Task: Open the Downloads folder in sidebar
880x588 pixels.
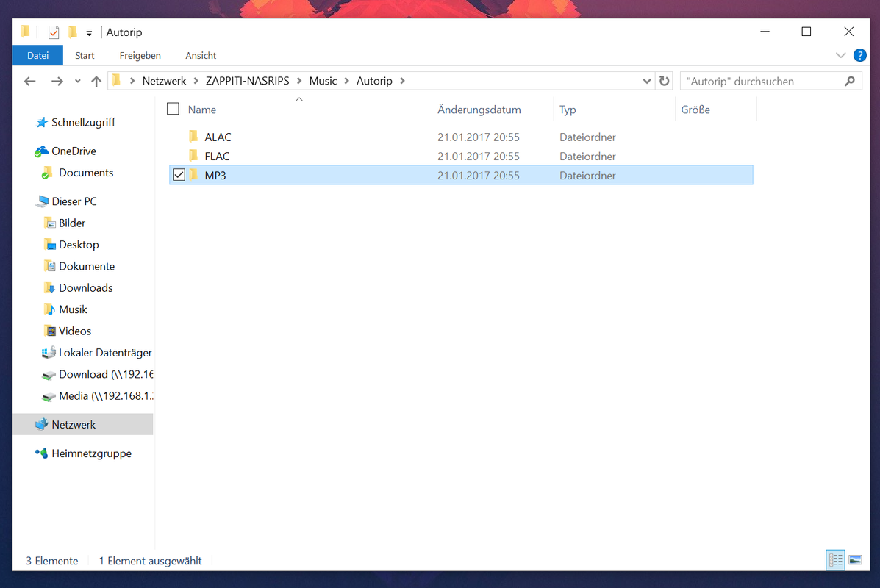Action: coord(85,288)
